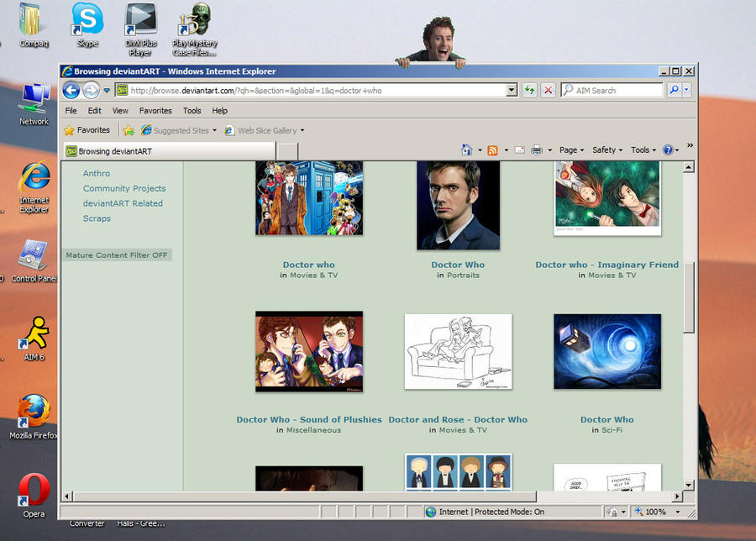The height and width of the screenshot is (541, 756).
Task: Click vertical scrollbar up arrow
Action: [x=689, y=167]
